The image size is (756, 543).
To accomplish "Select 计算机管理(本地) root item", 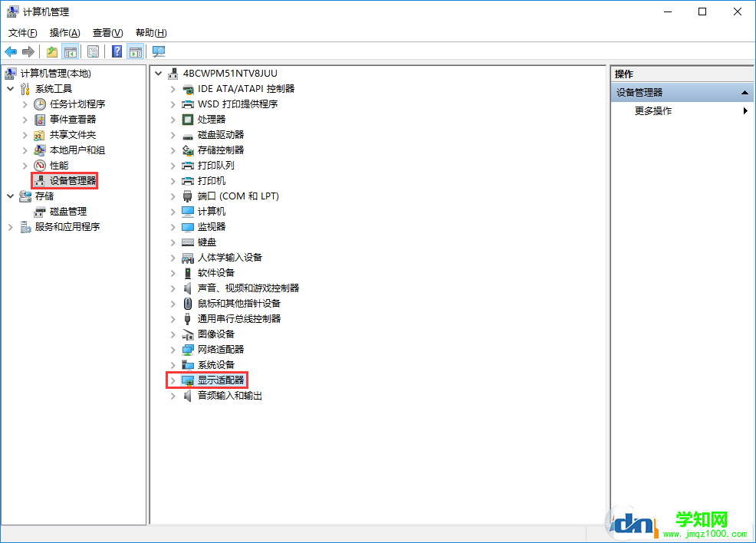I will click(55, 74).
